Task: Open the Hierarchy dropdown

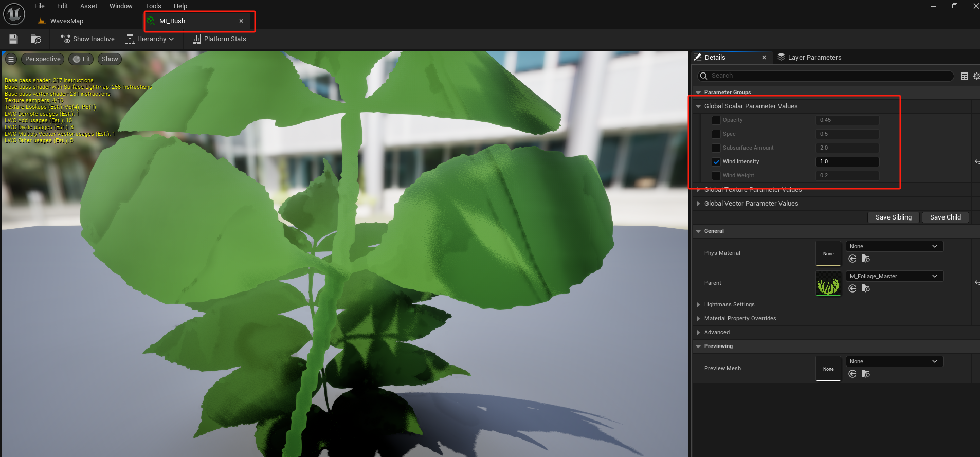Action: tap(150, 39)
